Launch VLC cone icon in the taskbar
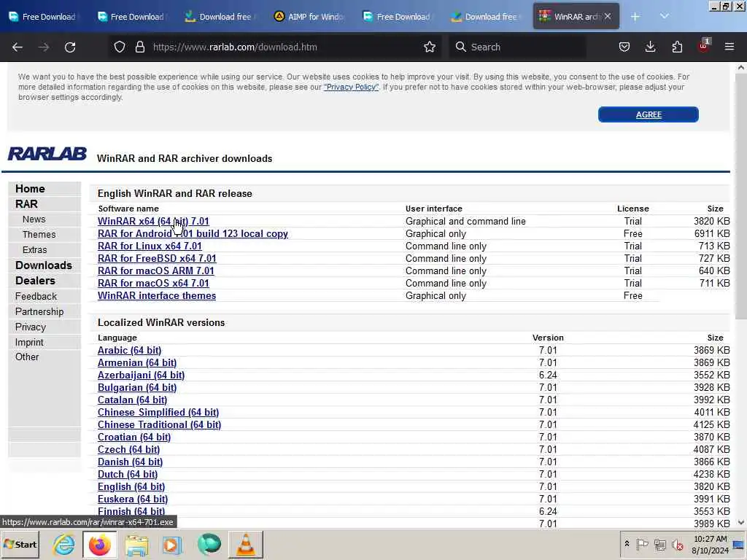 point(246,544)
